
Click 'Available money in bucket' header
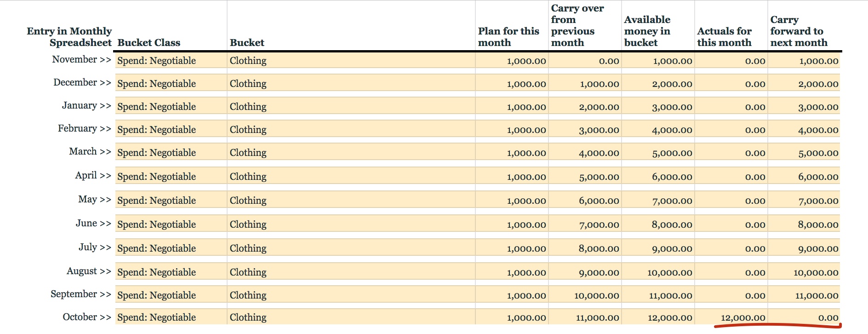(x=647, y=31)
